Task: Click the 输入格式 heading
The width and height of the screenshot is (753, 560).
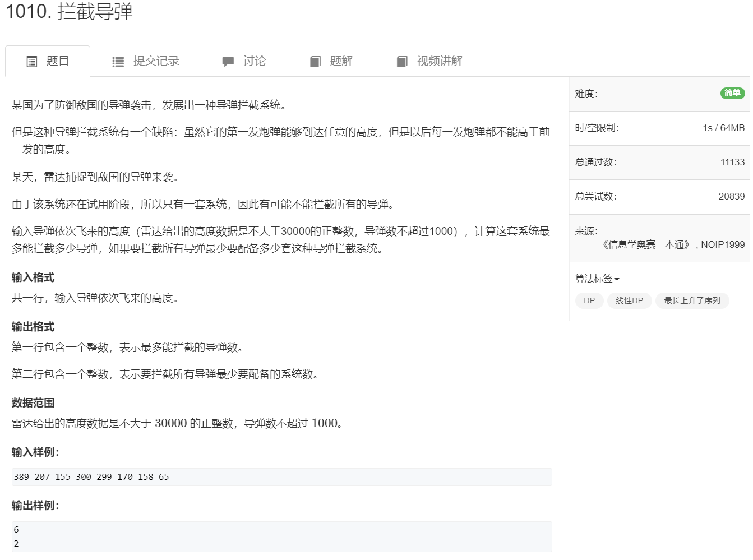Action: [x=33, y=277]
